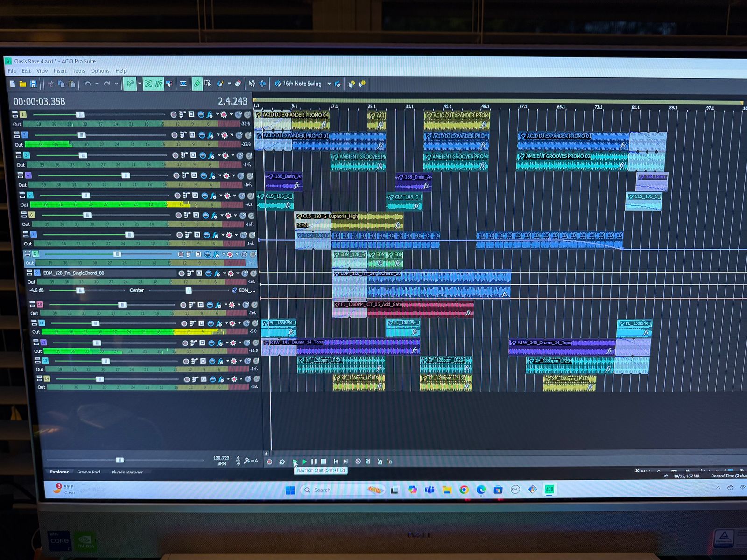Open Track FX on EDM_128_Fm_SingleChord_88 track
The width and height of the screenshot is (747, 560).
point(217,273)
